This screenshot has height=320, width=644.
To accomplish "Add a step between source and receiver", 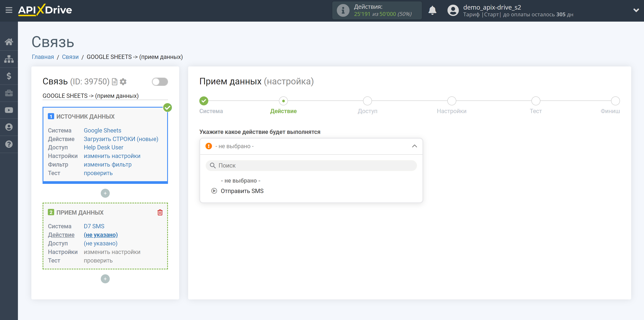I will (x=105, y=193).
